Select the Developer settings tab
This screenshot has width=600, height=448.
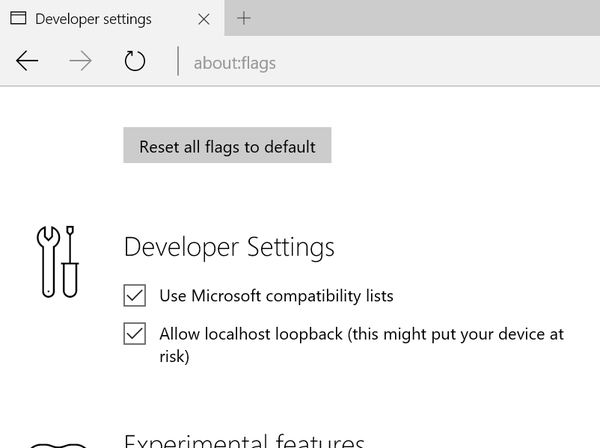click(x=112, y=18)
